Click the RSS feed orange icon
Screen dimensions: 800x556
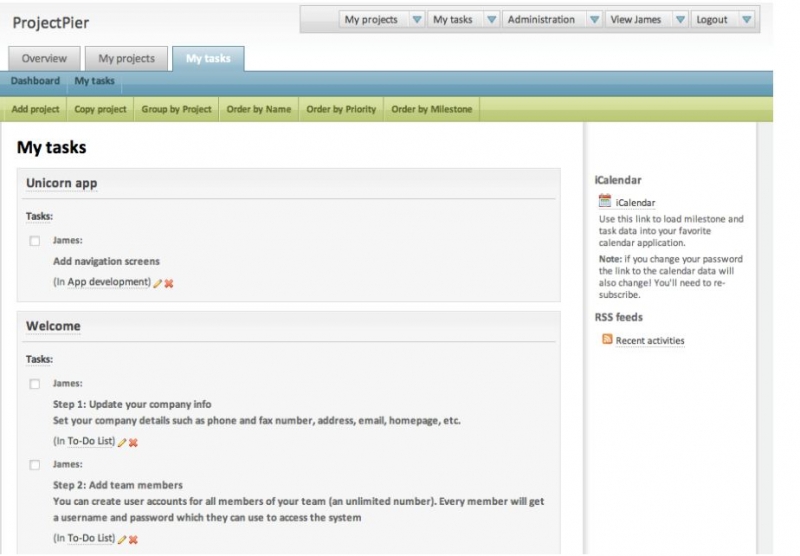(x=607, y=339)
